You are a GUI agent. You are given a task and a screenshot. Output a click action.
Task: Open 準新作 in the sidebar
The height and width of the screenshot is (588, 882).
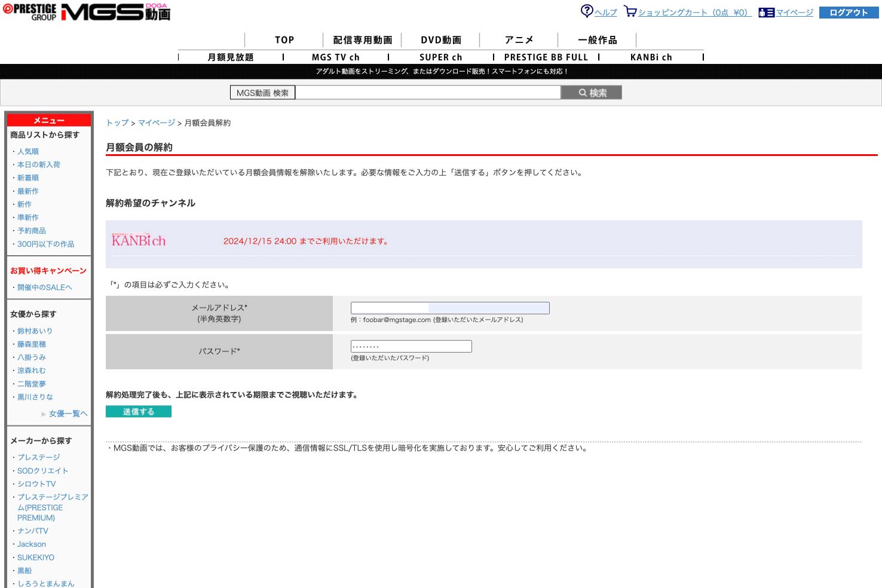28,218
